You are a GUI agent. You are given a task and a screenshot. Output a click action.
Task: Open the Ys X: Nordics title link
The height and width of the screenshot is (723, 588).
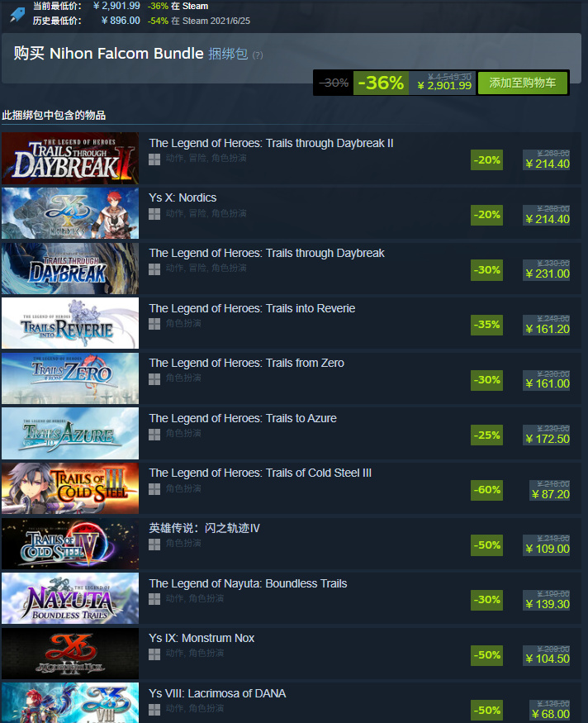coord(183,197)
